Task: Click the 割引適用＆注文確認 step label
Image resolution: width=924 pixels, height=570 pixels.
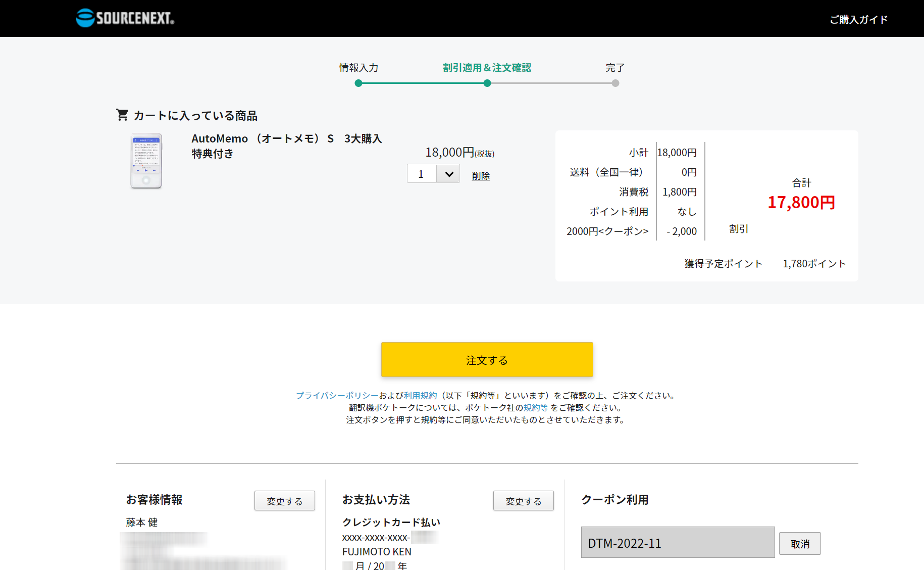Action: [487, 67]
